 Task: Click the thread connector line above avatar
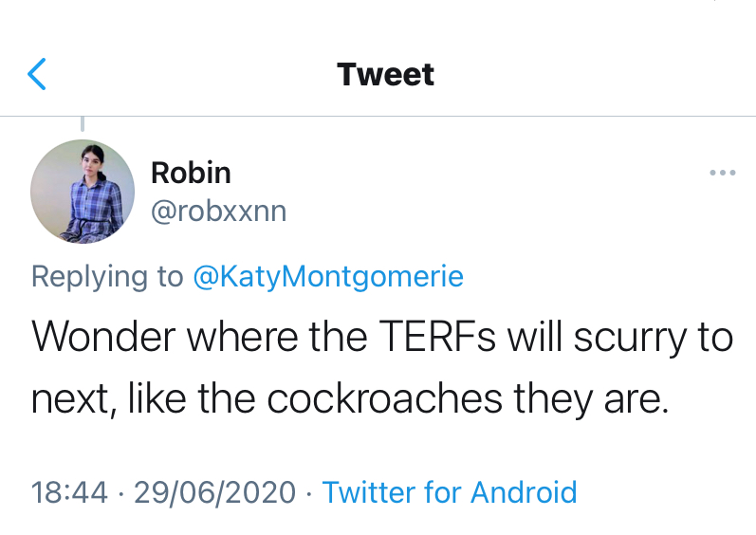(x=83, y=124)
